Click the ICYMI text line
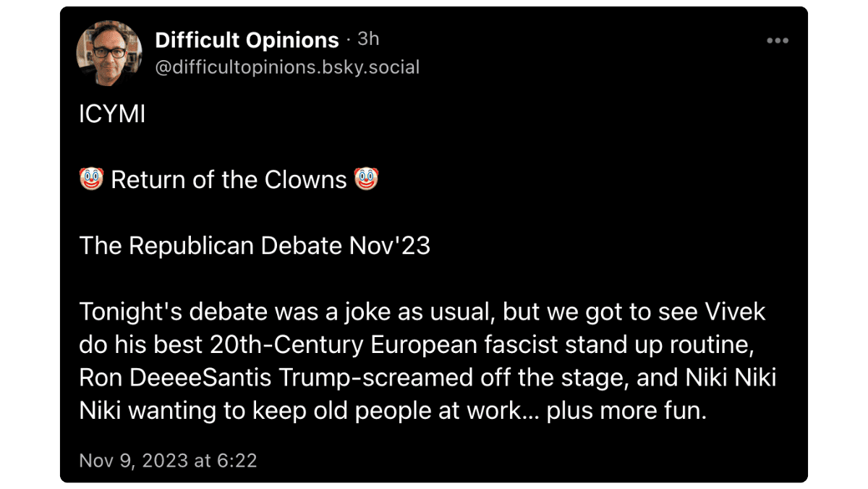The width and height of the screenshot is (868, 489). [112, 114]
